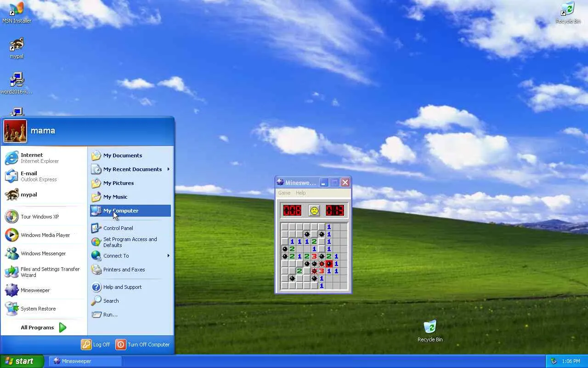The height and width of the screenshot is (368, 588).
Task: Open Windows Messenger
Action: (x=45, y=253)
